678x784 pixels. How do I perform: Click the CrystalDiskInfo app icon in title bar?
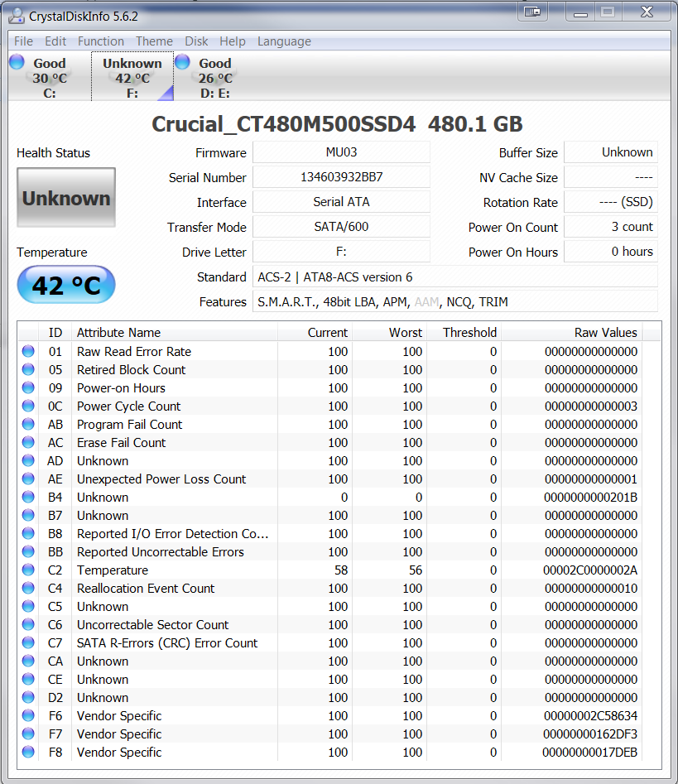pyautogui.click(x=17, y=16)
